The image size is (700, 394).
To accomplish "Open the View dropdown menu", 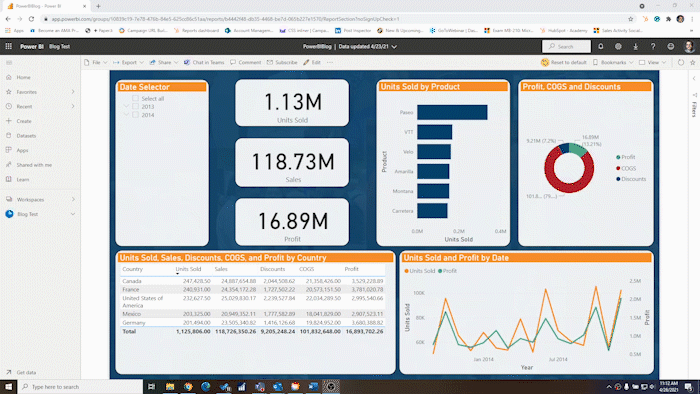I will click(652, 62).
